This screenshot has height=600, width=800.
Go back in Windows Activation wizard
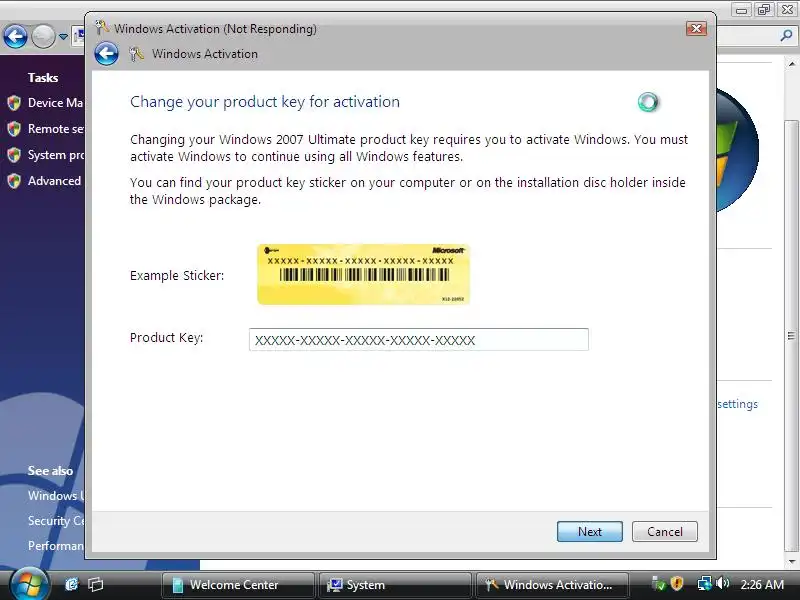point(106,54)
